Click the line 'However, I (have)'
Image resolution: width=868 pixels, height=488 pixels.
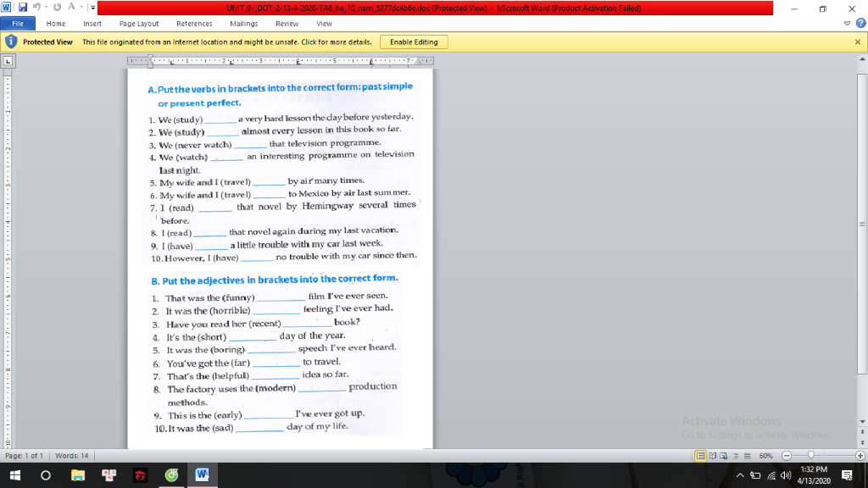[x=284, y=257]
